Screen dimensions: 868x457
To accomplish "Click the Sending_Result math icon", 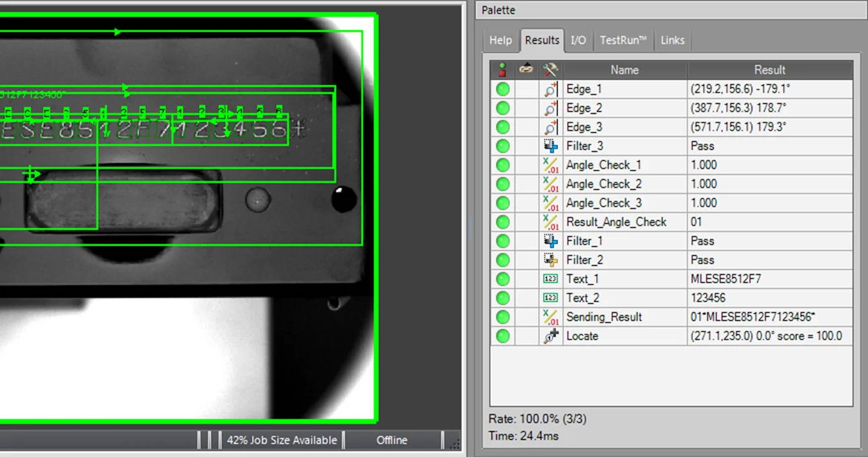I will click(x=550, y=317).
